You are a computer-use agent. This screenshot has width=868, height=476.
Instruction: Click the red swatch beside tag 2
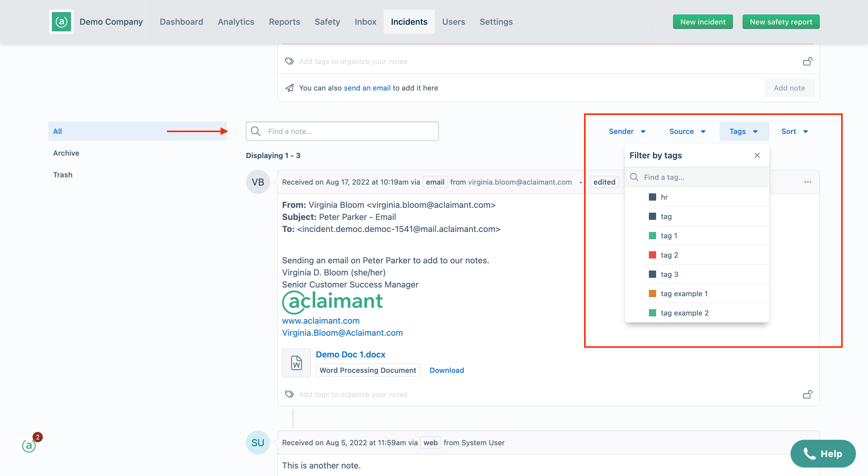[652, 255]
